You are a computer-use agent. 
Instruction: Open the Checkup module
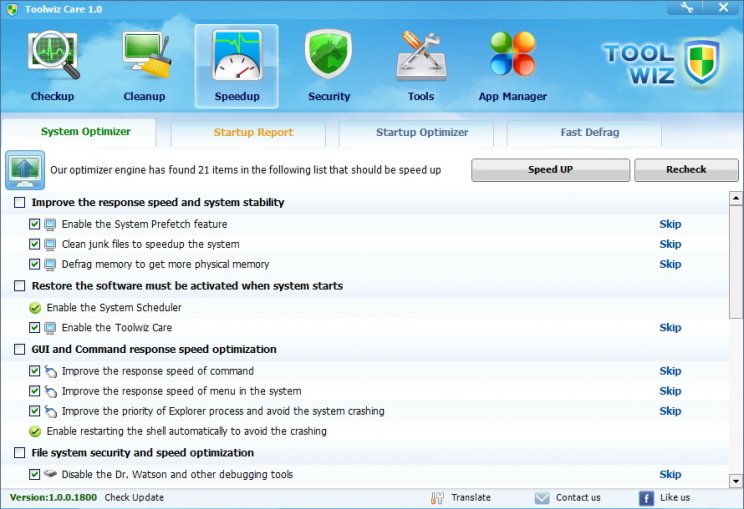53,66
